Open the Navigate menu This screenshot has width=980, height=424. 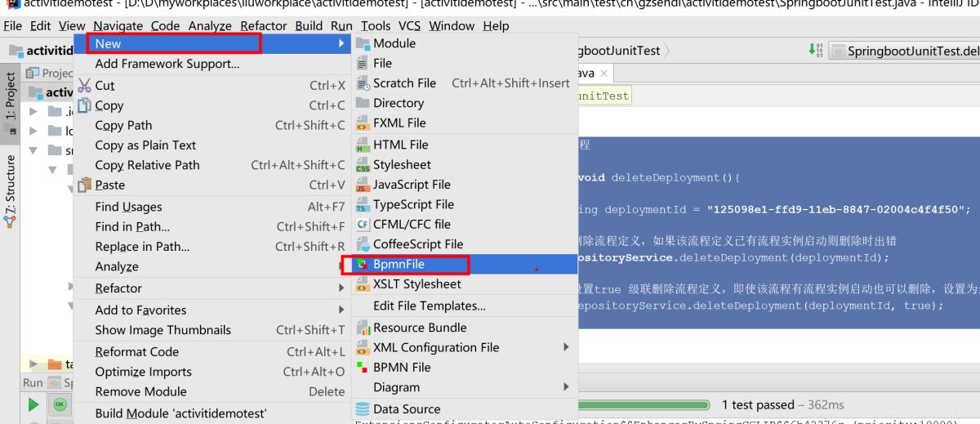pyautogui.click(x=118, y=26)
